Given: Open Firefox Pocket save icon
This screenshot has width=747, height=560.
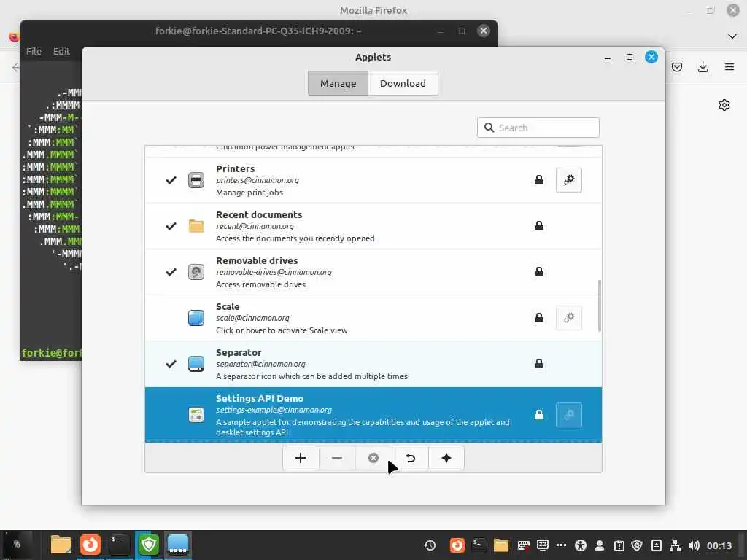Looking at the screenshot, I should coord(677,67).
